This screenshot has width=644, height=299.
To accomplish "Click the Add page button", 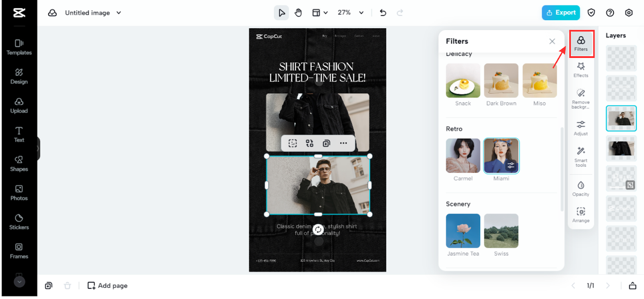I will pos(108,285).
